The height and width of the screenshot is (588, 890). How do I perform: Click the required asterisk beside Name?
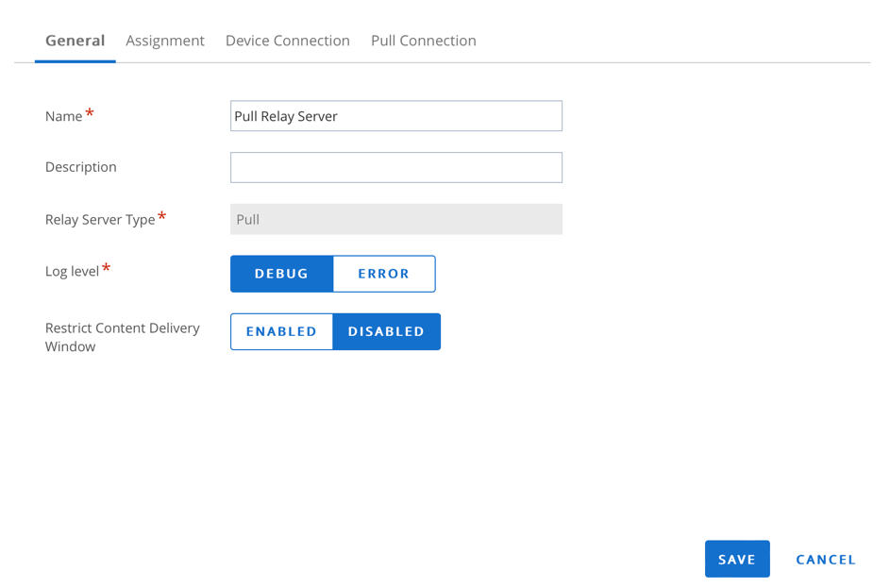(x=90, y=110)
